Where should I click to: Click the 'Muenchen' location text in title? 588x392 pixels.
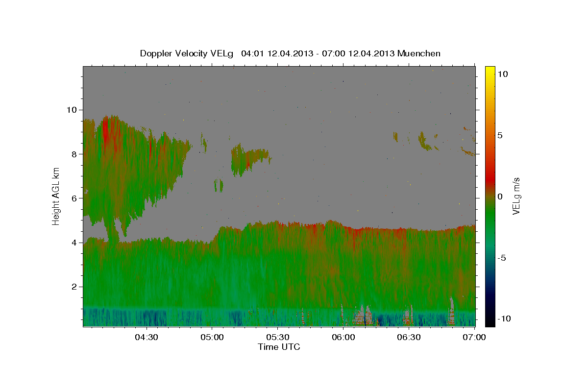click(418, 53)
